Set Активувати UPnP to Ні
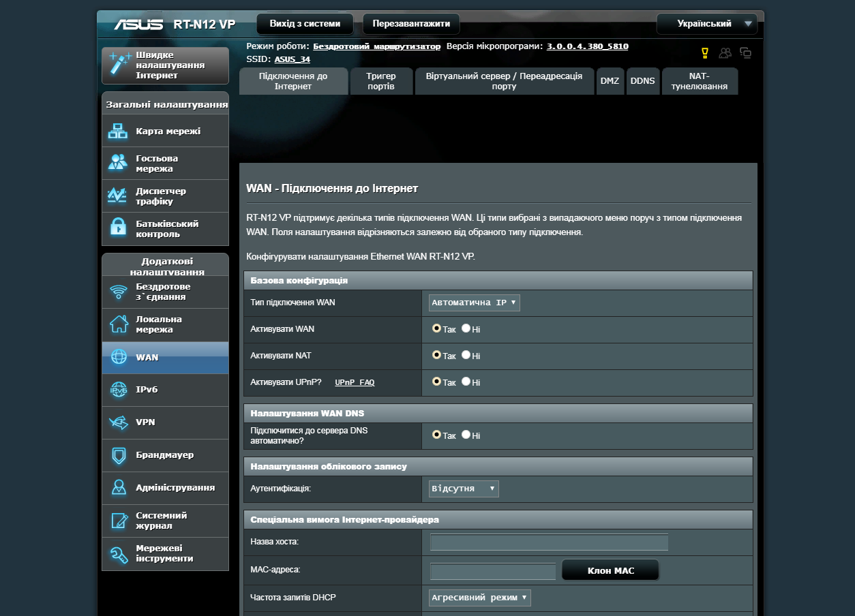This screenshot has width=855, height=616. coord(466,382)
